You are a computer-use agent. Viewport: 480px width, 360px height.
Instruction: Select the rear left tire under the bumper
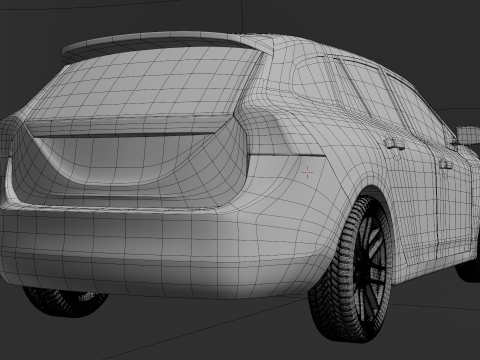(x=65, y=302)
